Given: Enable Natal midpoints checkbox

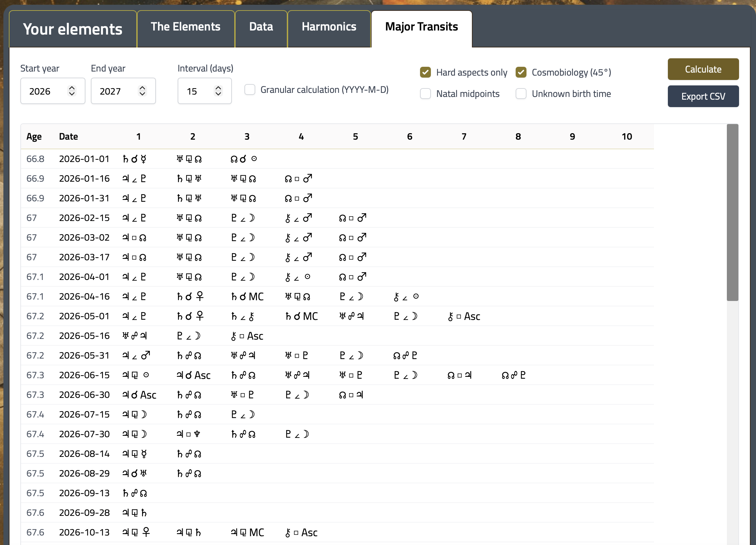Looking at the screenshot, I should click(425, 94).
